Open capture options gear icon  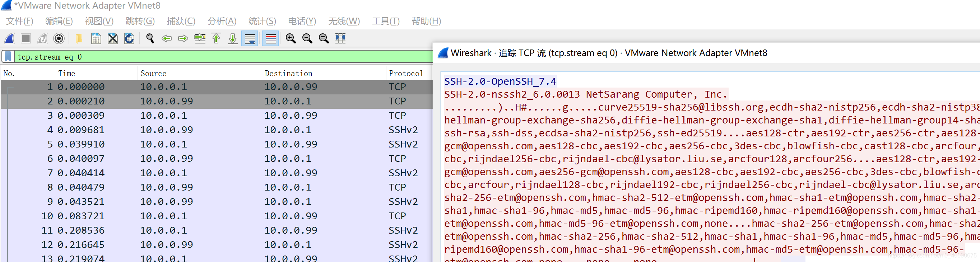(x=59, y=38)
